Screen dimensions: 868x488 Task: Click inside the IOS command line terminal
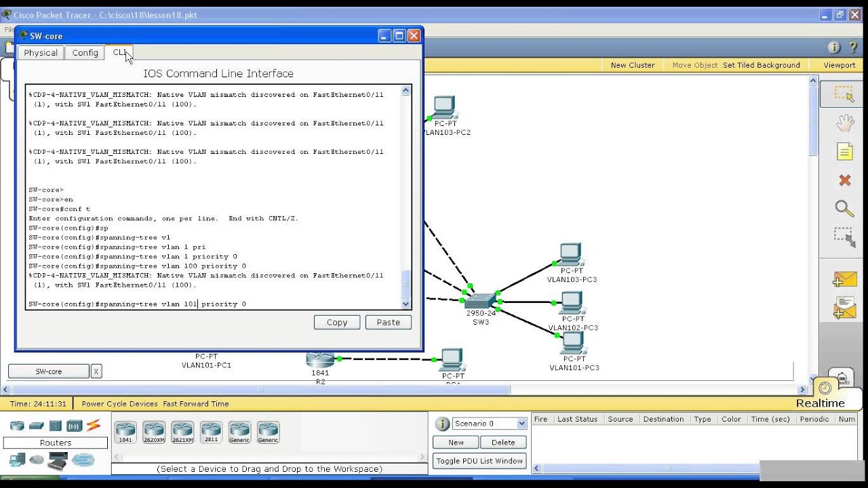coord(214,197)
